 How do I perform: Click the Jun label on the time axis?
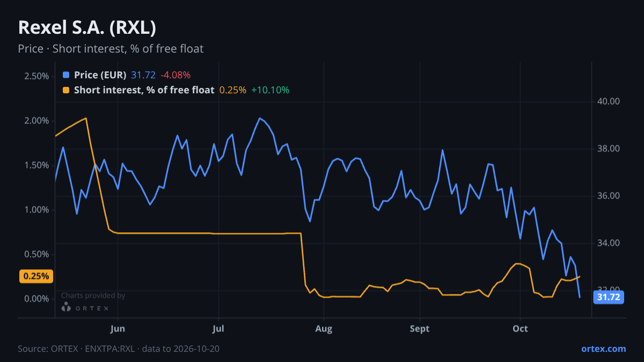click(x=117, y=329)
